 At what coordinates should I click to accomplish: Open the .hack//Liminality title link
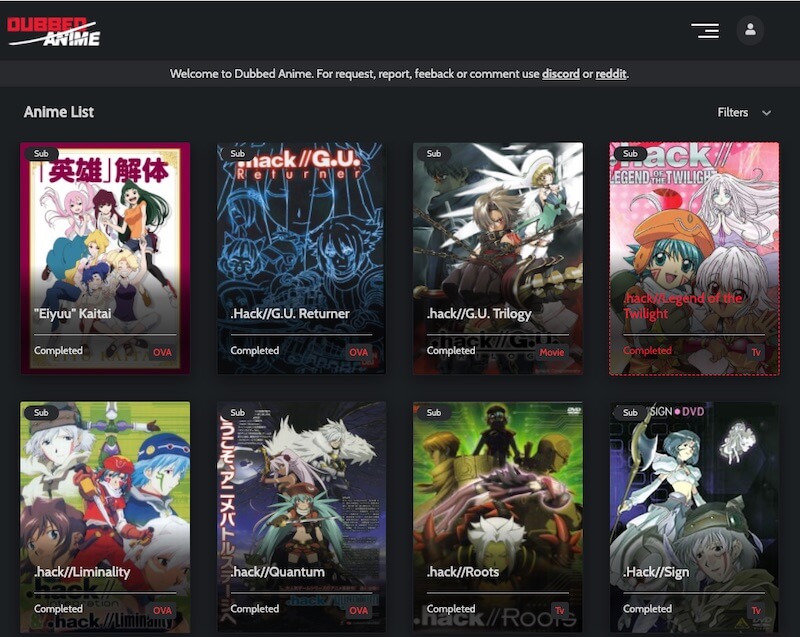82,572
